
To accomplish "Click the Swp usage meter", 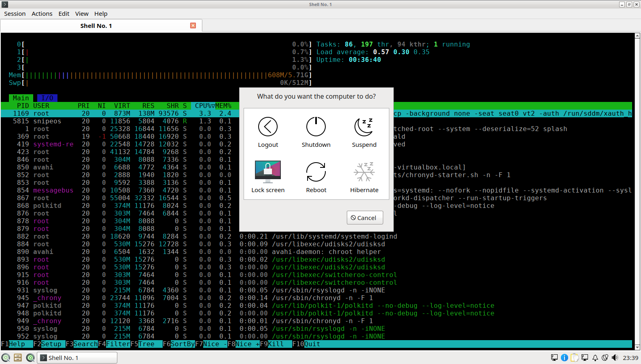I will [x=160, y=83].
